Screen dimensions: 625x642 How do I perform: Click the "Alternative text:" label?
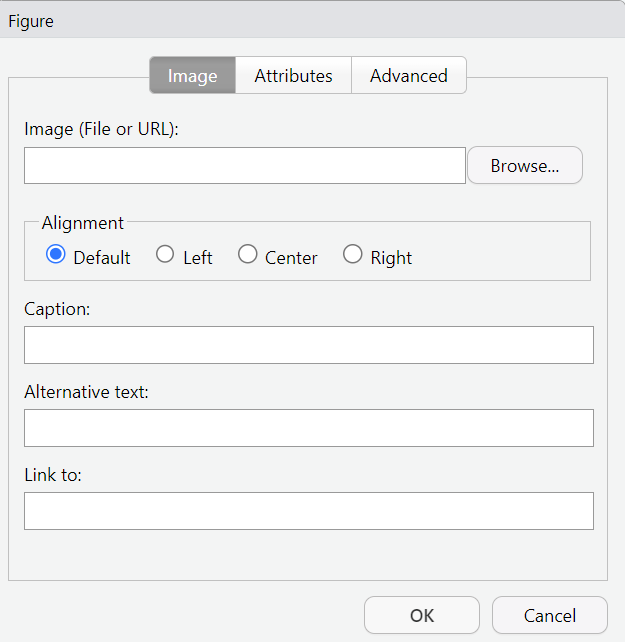(86, 392)
